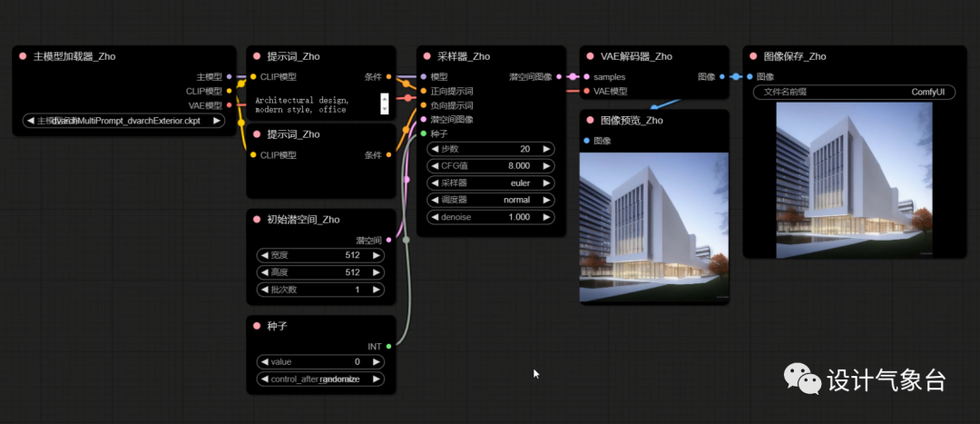
Task: Switch to previous 调度器 with left arrow
Action: coord(435,200)
